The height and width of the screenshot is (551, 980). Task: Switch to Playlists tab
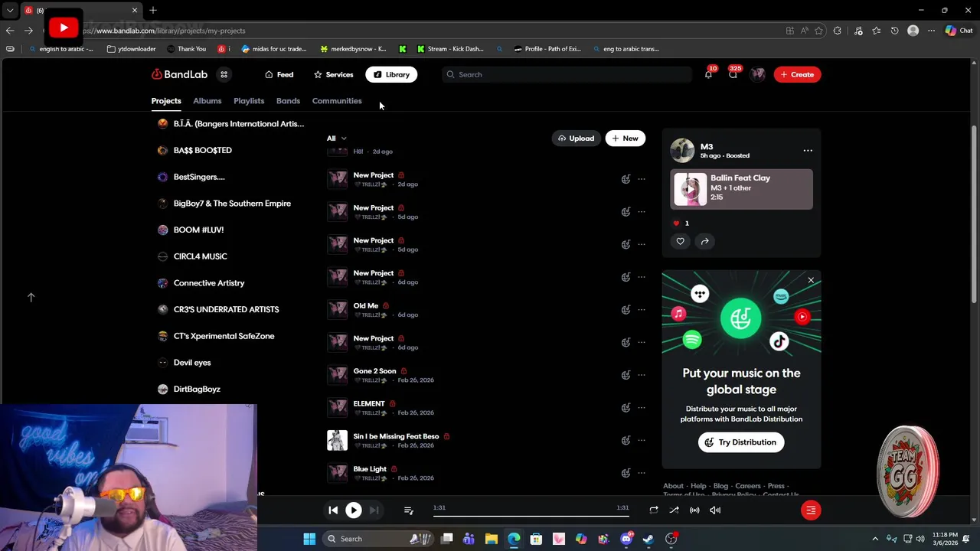249,101
